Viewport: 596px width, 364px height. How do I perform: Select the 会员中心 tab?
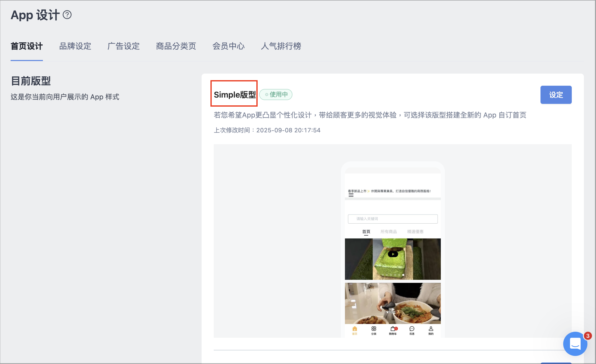pos(228,46)
